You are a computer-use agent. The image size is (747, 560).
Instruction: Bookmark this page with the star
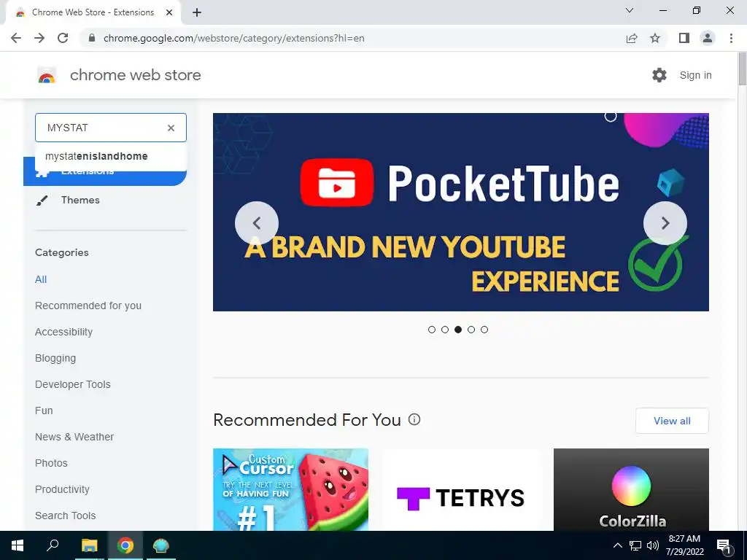[x=655, y=38]
